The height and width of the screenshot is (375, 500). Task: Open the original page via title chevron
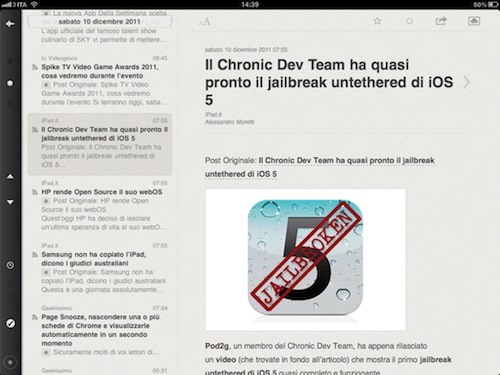pos(467,82)
